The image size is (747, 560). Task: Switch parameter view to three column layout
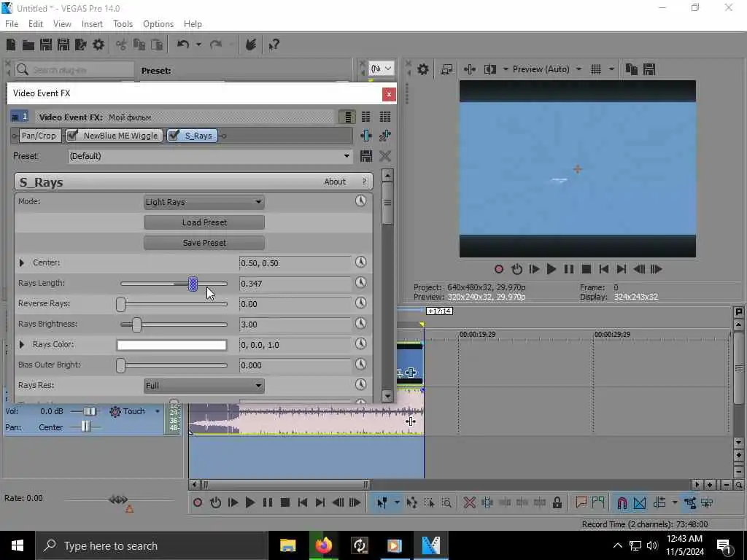[385, 117]
